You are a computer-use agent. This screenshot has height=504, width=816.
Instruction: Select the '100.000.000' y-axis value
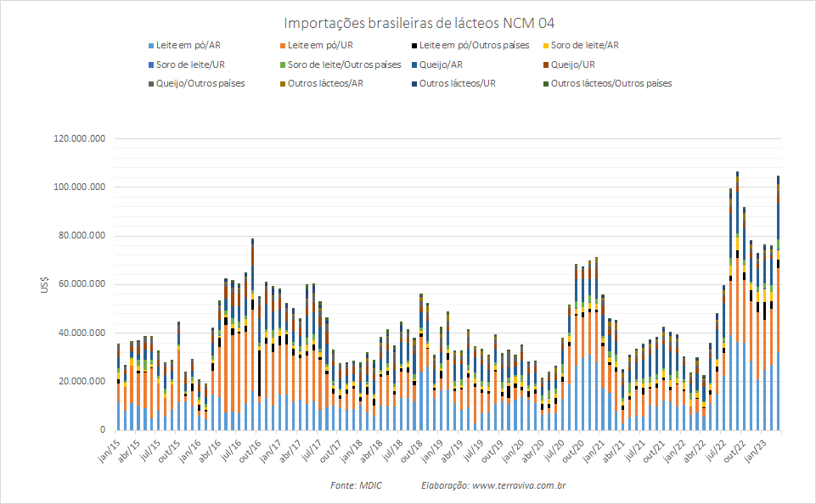(80, 188)
